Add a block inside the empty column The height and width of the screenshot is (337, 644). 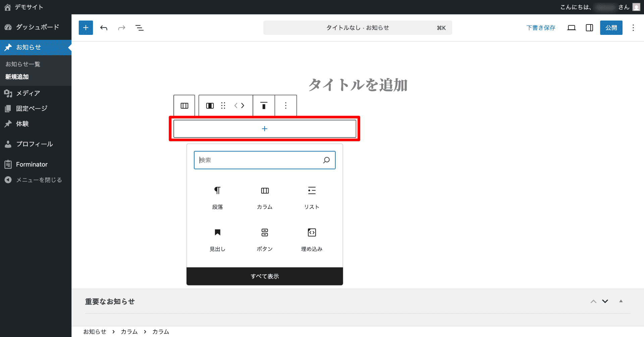point(265,129)
